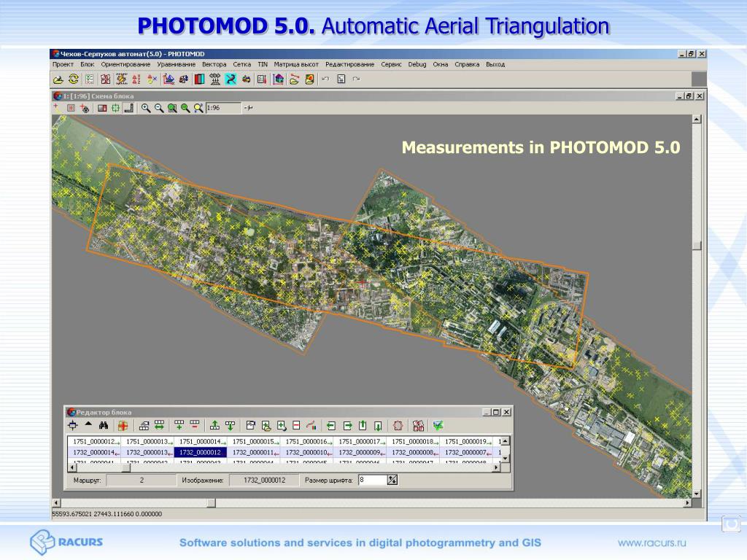Click the Изображение field showing 1732_0000012
Screen dimensions: 747x560
click(264, 480)
